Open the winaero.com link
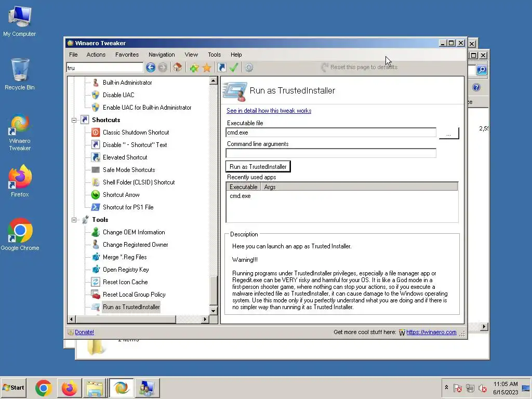The width and height of the screenshot is (532, 399). (x=431, y=332)
